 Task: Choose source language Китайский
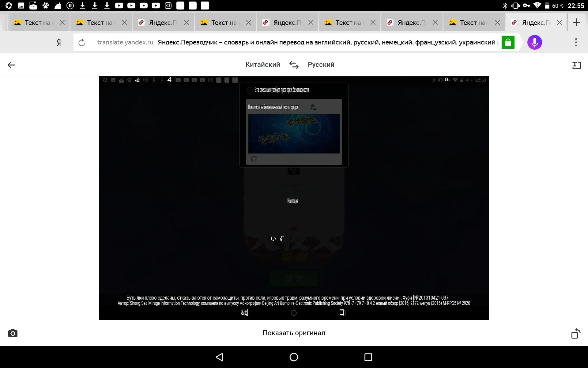click(x=263, y=65)
